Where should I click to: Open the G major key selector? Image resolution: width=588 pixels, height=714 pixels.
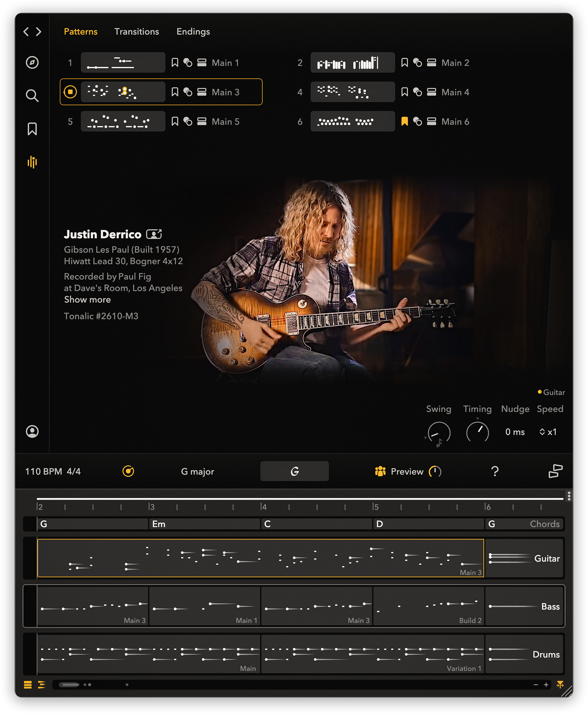point(197,471)
